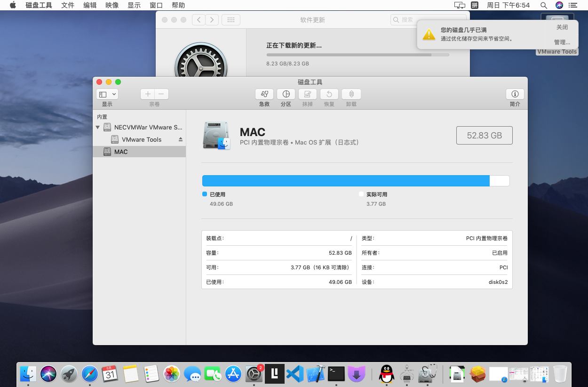
Task: Open the 编辑 menu
Action: click(90, 5)
